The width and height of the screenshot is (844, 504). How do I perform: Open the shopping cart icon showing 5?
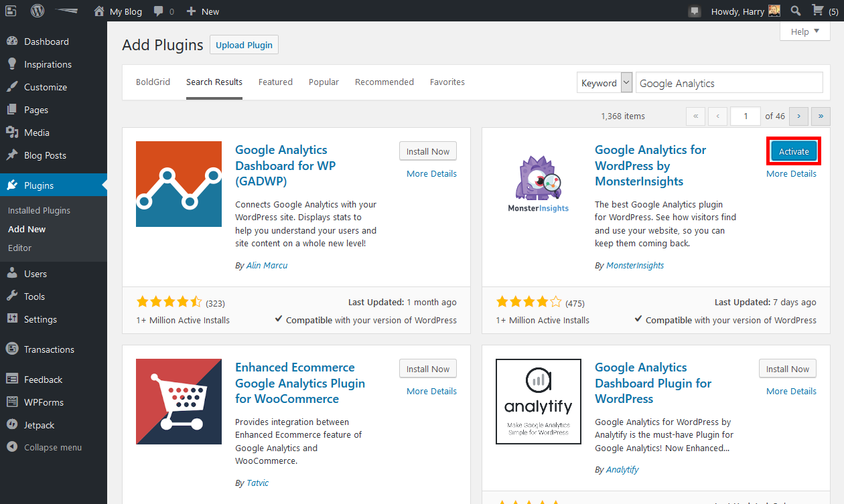pos(817,11)
